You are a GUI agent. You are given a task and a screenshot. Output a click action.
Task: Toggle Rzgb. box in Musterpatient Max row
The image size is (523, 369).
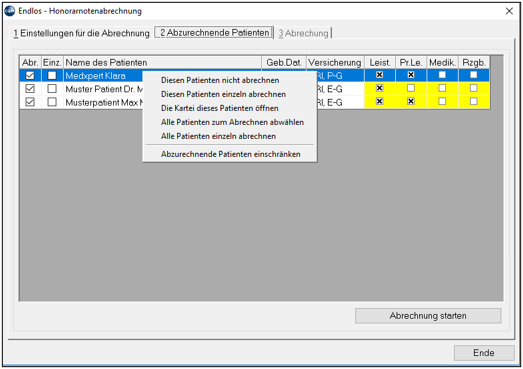pyautogui.click(x=474, y=101)
